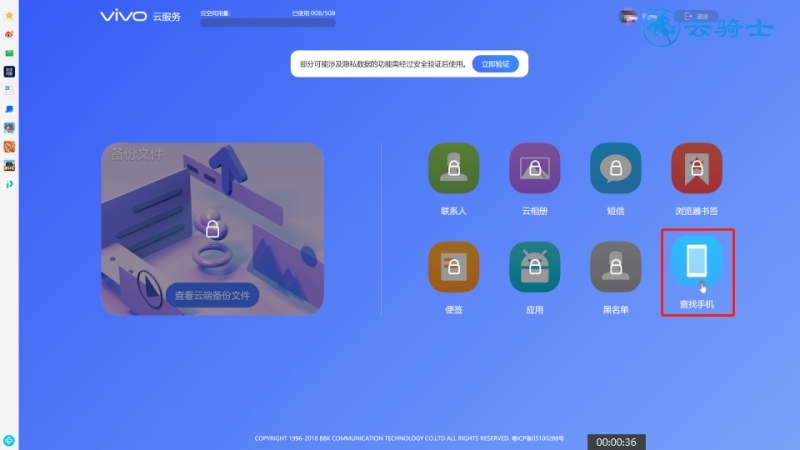Open the 短信 messages icon
The image size is (800, 450).
(616, 168)
